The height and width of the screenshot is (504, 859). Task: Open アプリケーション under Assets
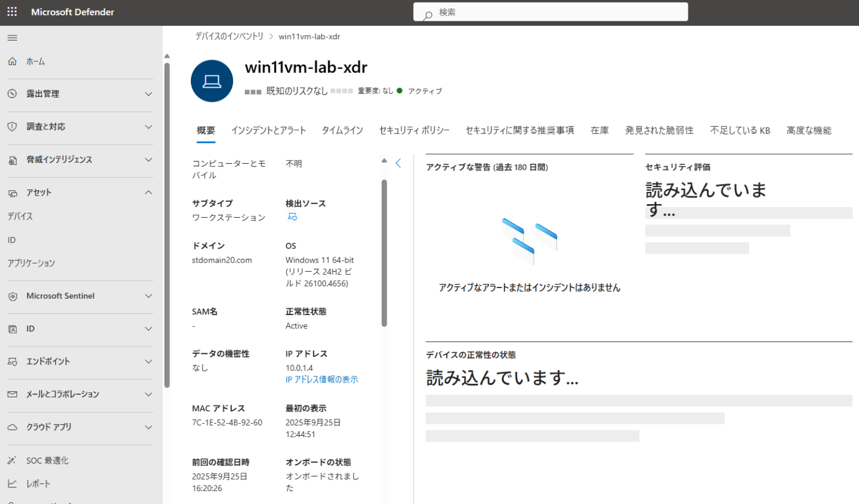(31, 263)
